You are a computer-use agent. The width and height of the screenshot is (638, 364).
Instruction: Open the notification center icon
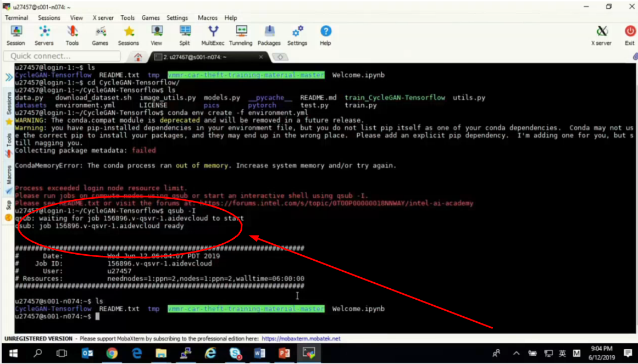(628, 353)
